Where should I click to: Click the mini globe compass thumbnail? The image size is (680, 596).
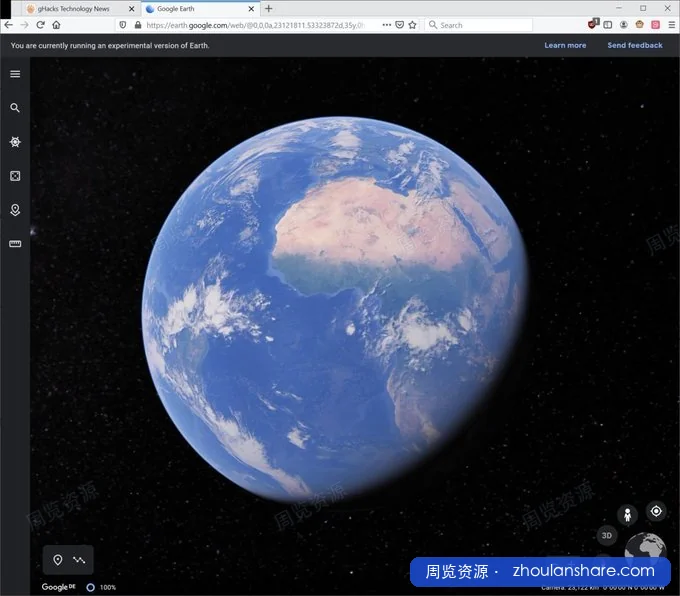(x=645, y=546)
